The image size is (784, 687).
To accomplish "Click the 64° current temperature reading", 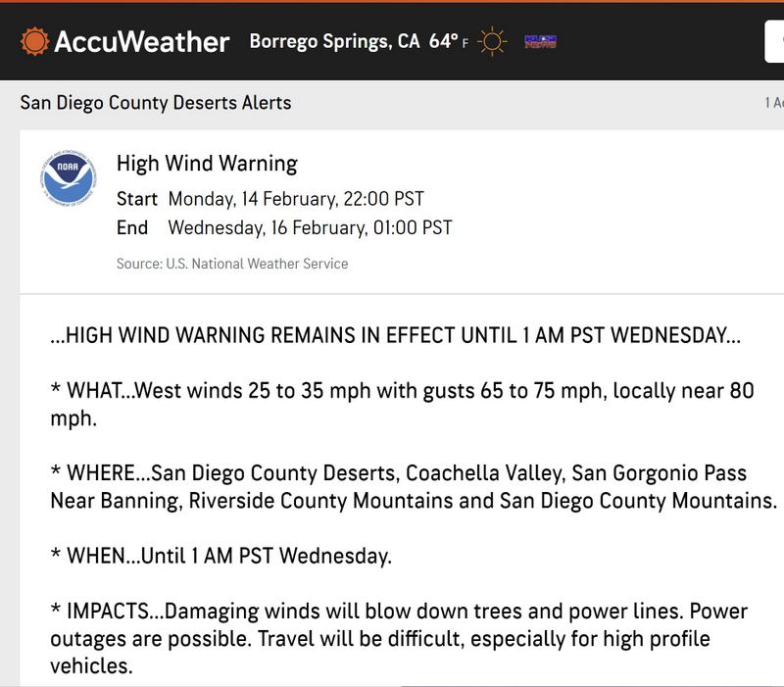I will pyautogui.click(x=442, y=41).
